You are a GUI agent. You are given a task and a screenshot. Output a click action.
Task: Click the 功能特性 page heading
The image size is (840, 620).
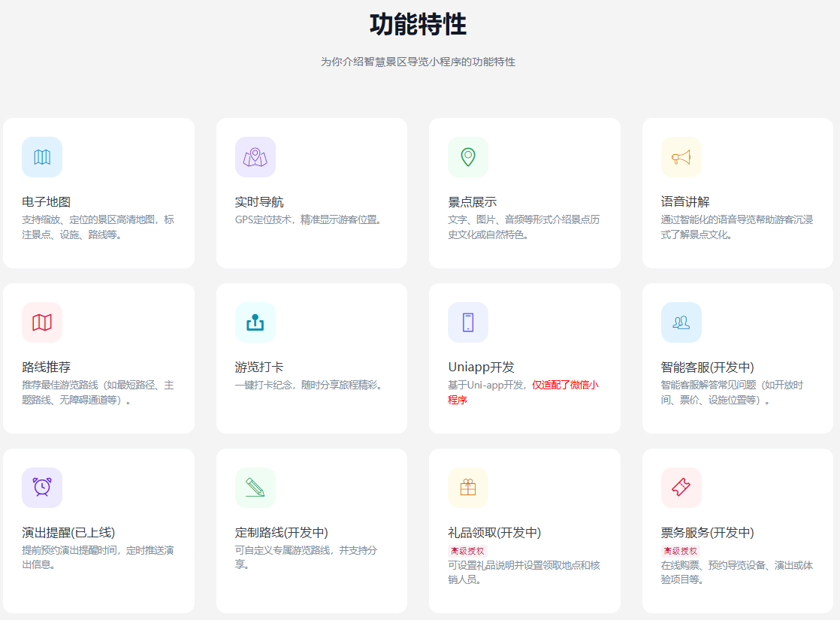[418, 25]
